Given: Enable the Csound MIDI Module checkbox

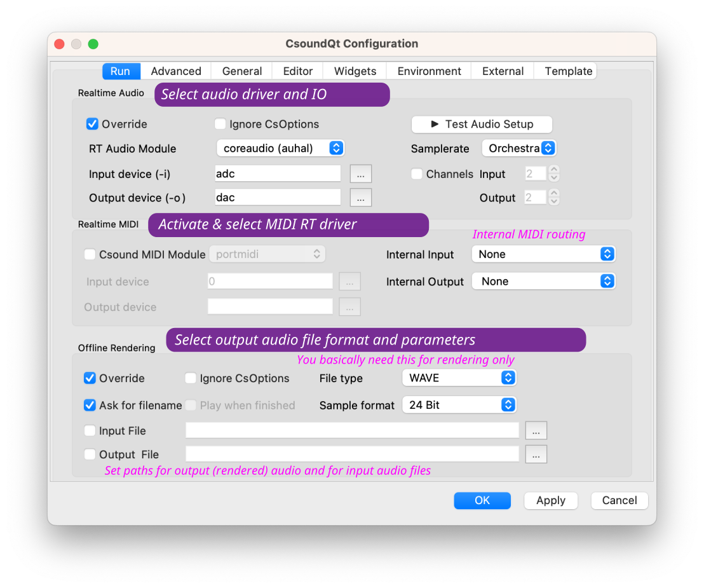Looking at the screenshot, I should pos(90,254).
